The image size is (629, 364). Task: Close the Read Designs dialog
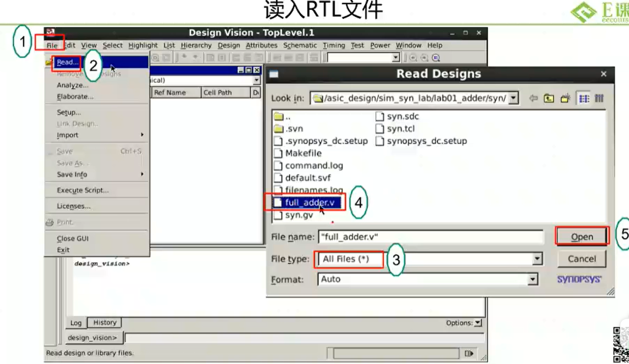coord(603,74)
